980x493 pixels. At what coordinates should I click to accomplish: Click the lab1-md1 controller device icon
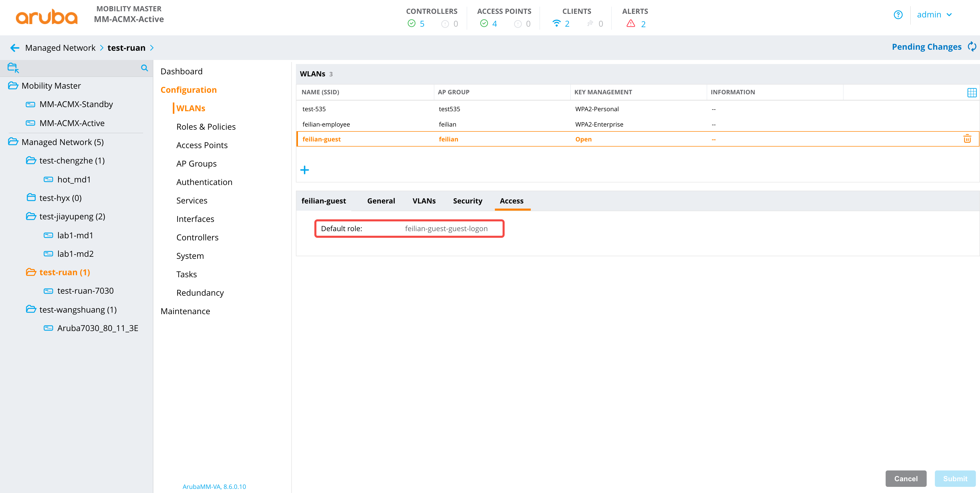pos(48,235)
